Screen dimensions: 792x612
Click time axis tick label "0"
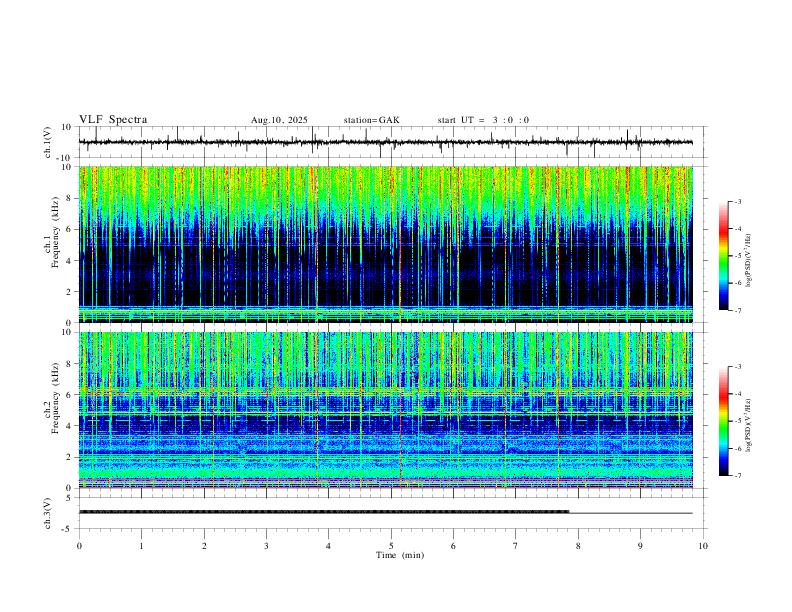tap(79, 546)
